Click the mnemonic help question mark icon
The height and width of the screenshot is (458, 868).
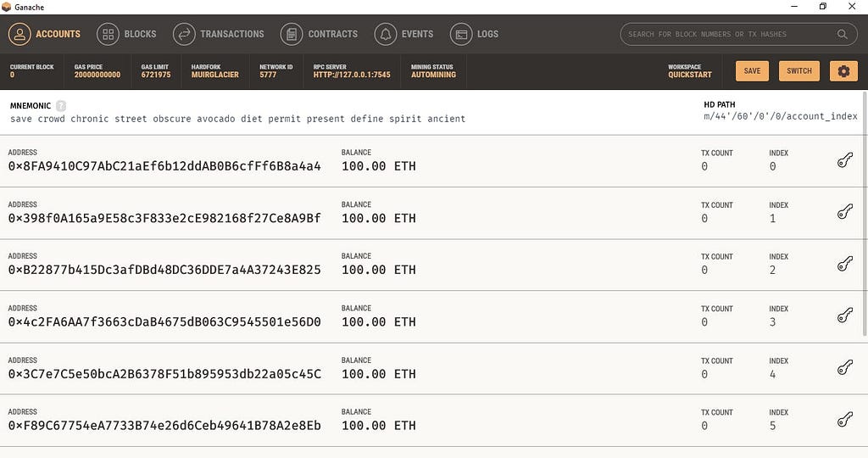click(x=61, y=105)
